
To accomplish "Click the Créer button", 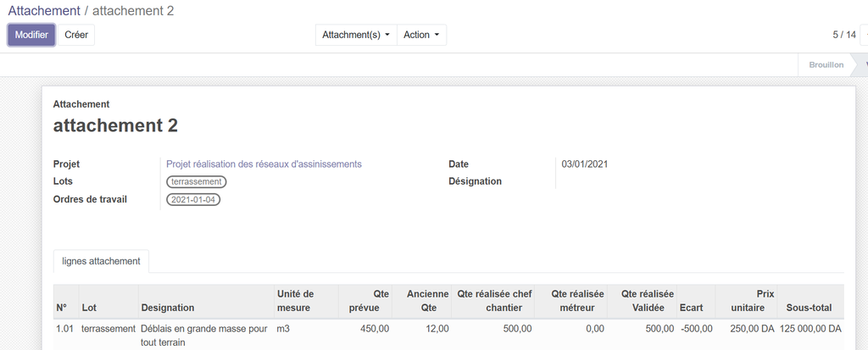I will (76, 35).
